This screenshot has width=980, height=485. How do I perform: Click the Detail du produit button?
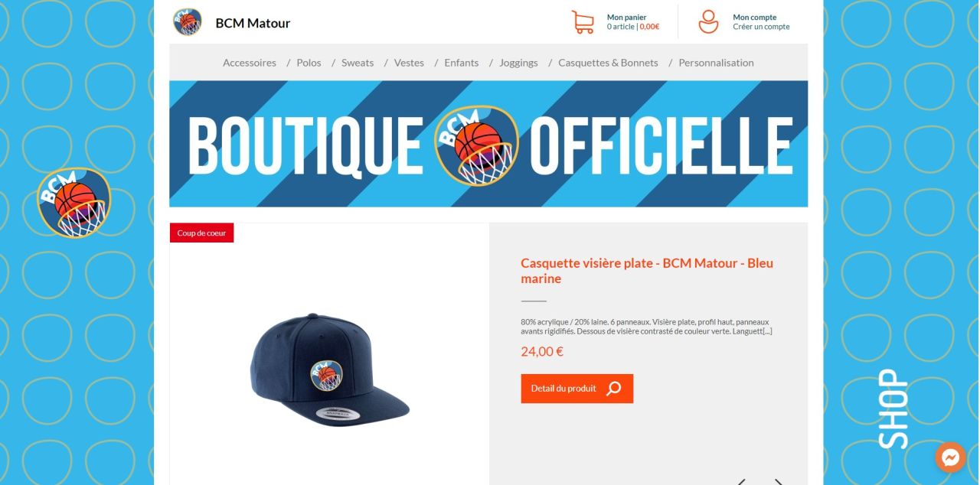pyautogui.click(x=577, y=389)
